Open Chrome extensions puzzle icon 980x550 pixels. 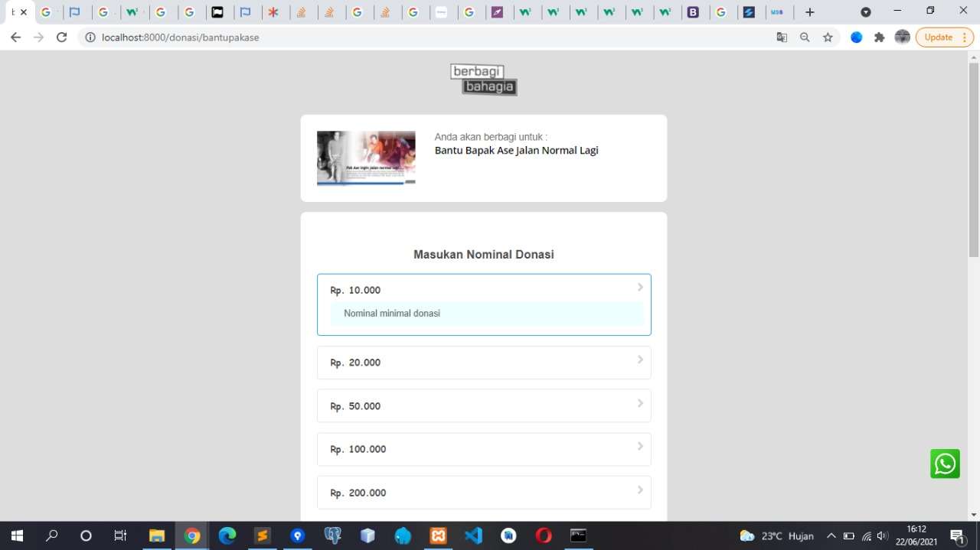[879, 37]
